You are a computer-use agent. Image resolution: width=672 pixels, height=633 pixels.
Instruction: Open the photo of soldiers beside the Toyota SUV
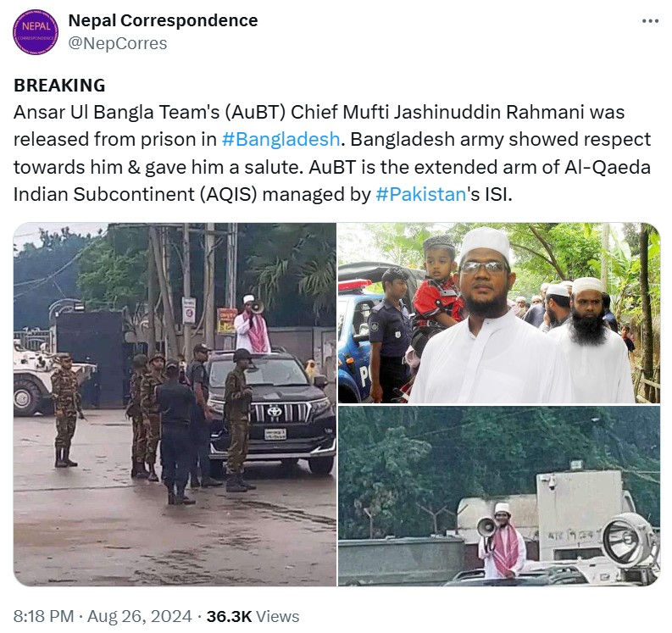pos(175,403)
